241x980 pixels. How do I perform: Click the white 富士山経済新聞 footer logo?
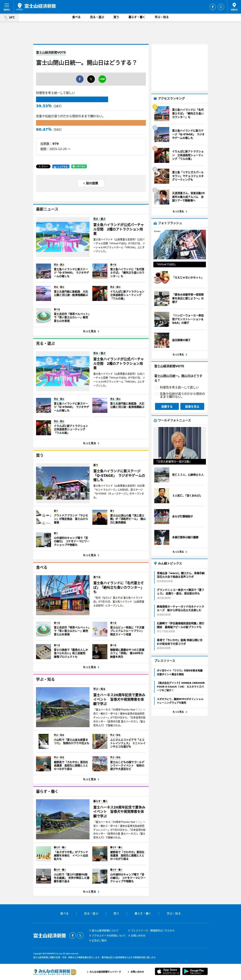pyautogui.click(x=49, y=935)
